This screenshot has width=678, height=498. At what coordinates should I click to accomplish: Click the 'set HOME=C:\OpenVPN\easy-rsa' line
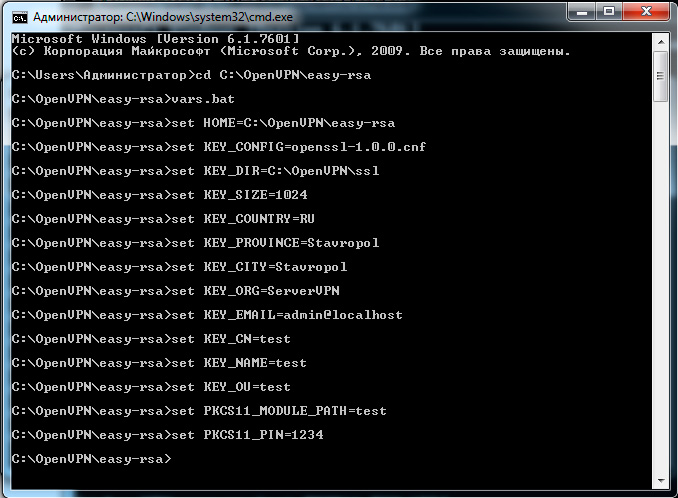tap(203, 123)
